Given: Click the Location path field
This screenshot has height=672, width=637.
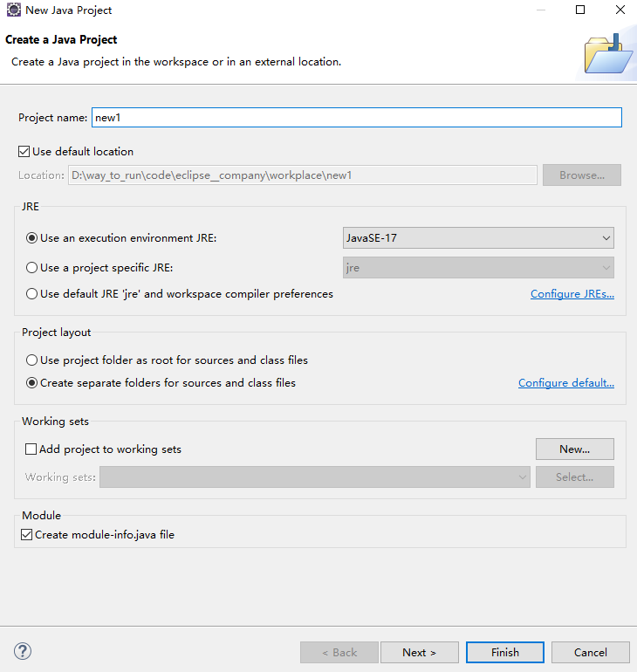Looking at the screenshot, I should click(x=303, y=175).
